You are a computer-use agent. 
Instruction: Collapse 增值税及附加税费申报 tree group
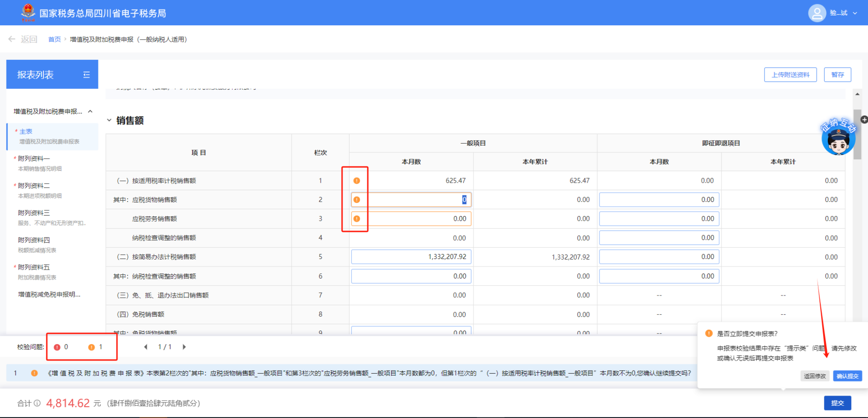coord(90,111)
